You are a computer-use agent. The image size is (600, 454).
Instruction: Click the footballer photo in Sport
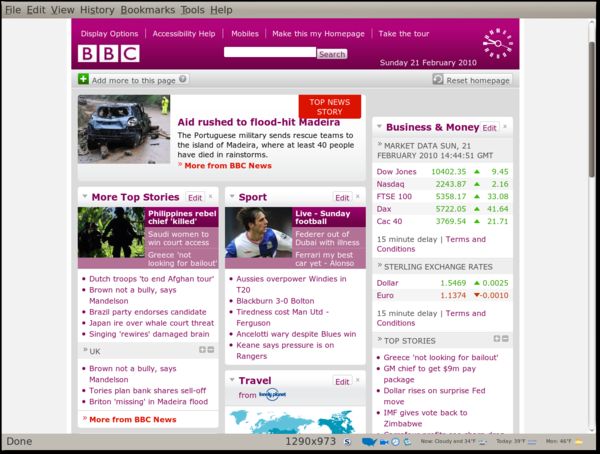click(259, 232)
